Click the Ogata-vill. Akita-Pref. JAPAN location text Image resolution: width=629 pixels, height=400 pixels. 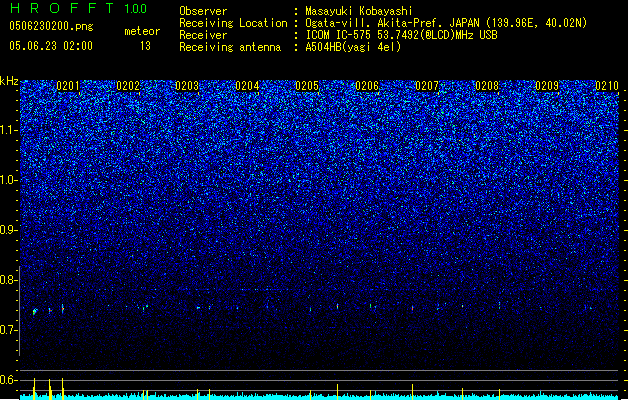[446, 23]
